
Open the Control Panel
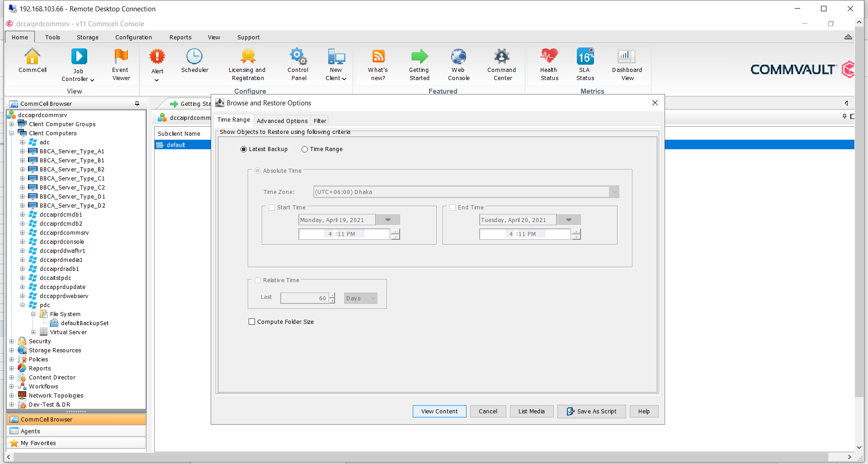pyautogui.click(x=298, y=65)
